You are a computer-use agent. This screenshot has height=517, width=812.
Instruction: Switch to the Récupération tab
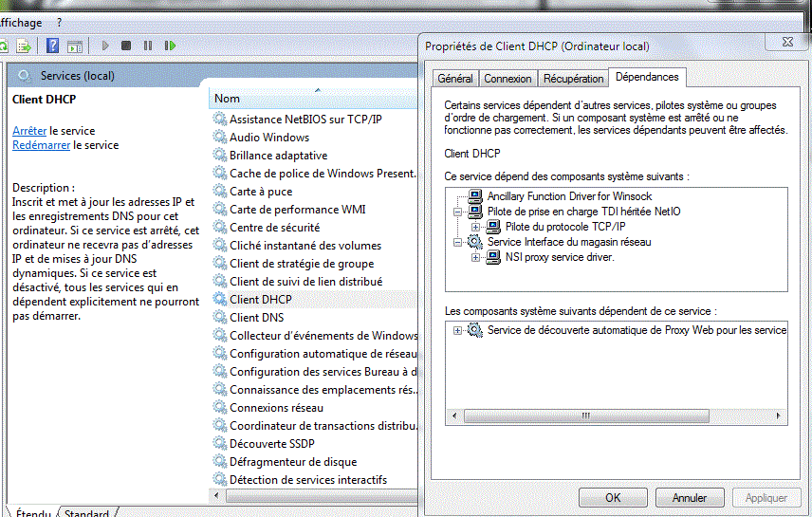click(573, 78)
